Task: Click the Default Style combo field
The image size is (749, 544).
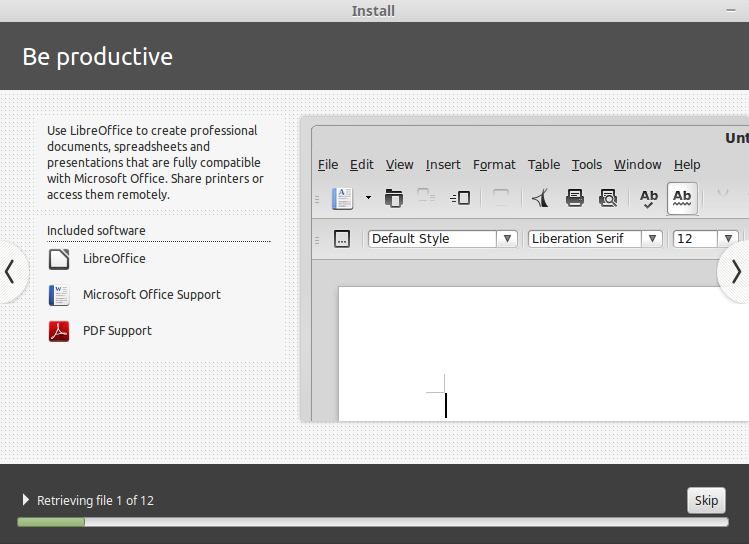Action: click(x=432, y=238)
